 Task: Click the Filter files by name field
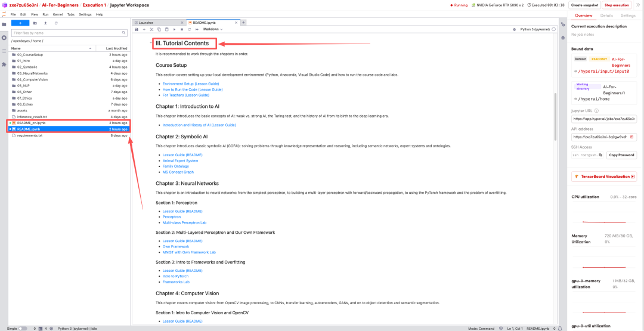69,33
